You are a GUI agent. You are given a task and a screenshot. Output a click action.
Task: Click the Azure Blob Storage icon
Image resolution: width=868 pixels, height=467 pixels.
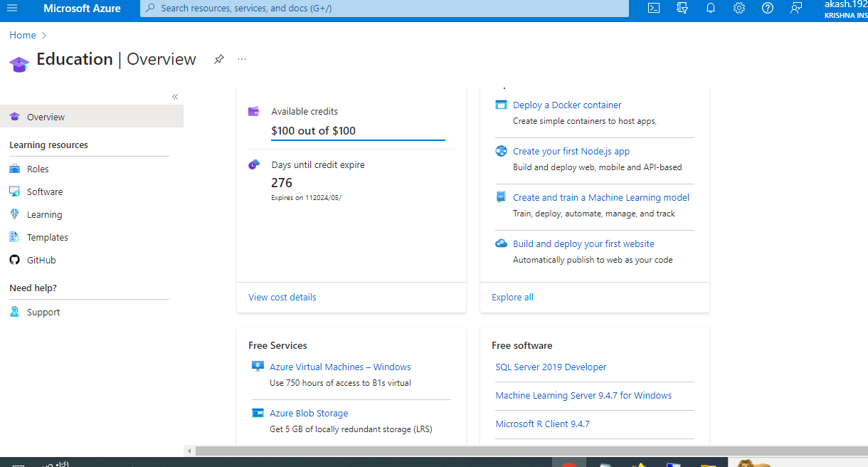tap(258, 413)
